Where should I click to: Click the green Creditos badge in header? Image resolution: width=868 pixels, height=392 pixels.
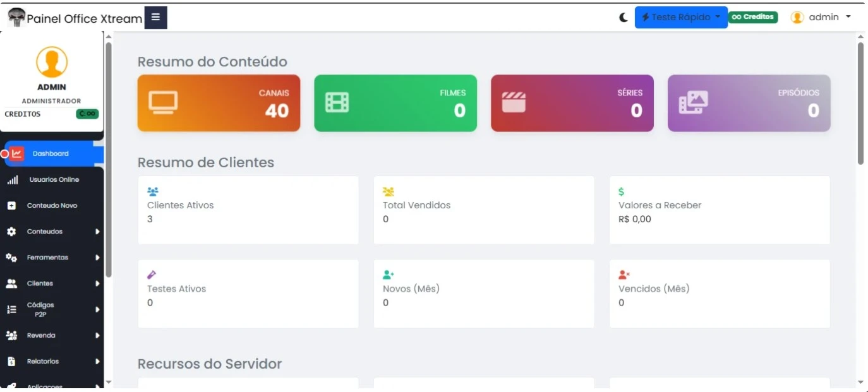pos(753,17)
